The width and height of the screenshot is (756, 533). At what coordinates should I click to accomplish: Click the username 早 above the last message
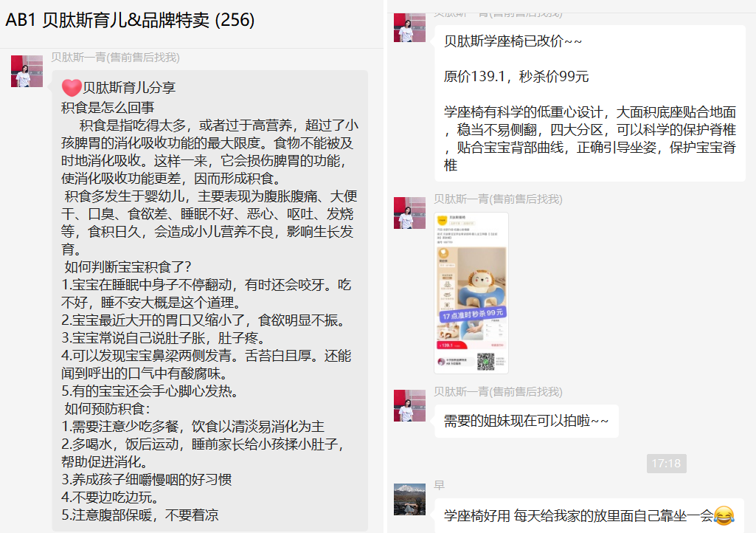439,485
